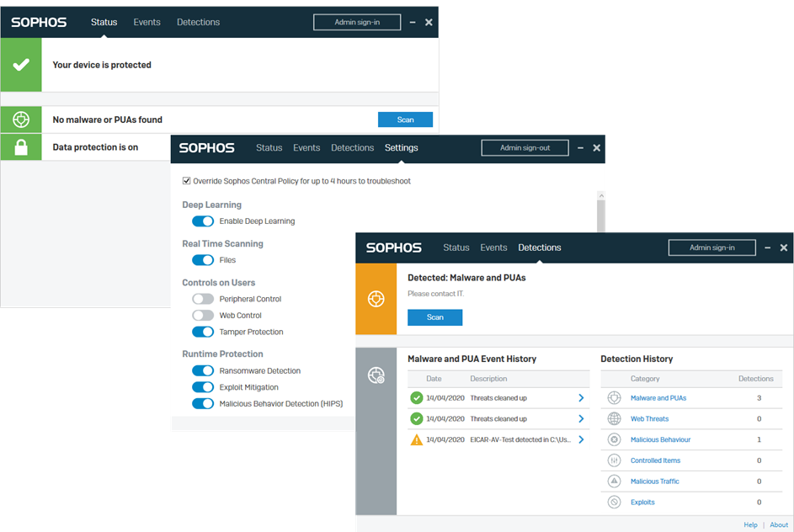Open the Settings tab
This screenshot has width=794, height=532.
point(401,148)
